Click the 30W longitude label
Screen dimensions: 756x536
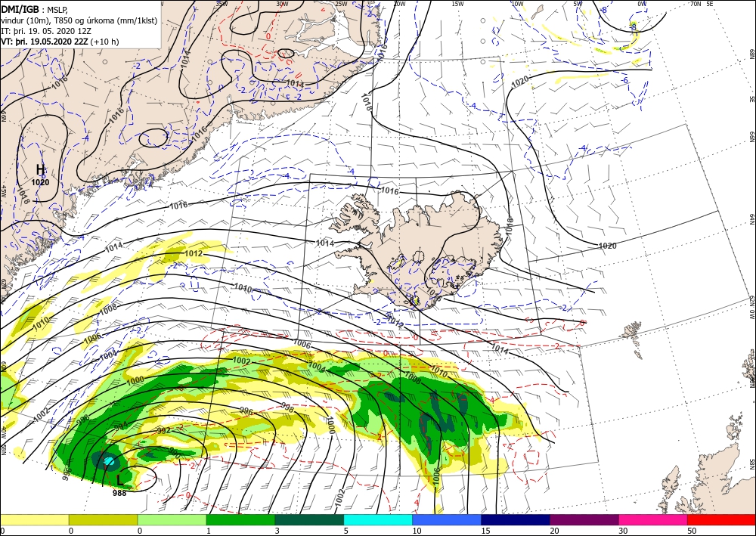(282, 3)
